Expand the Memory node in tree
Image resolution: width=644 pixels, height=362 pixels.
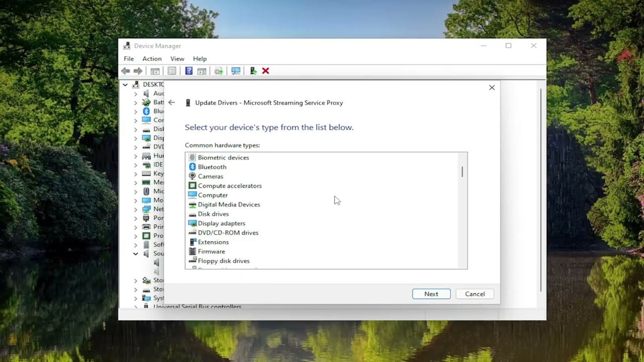pos(135,183)
